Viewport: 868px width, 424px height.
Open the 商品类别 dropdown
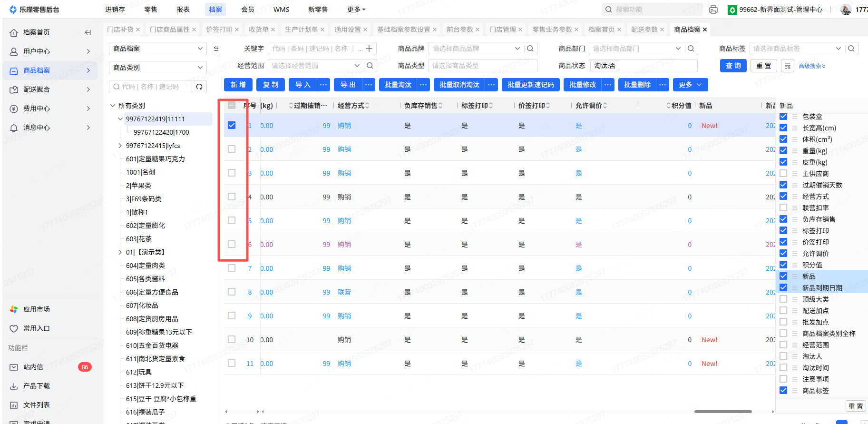point(158,68)
